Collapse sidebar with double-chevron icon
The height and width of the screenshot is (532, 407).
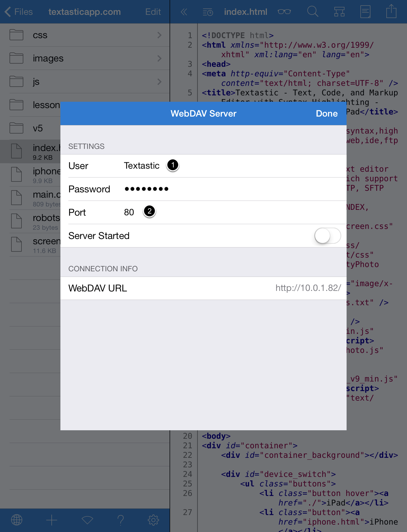coord(184,12)
